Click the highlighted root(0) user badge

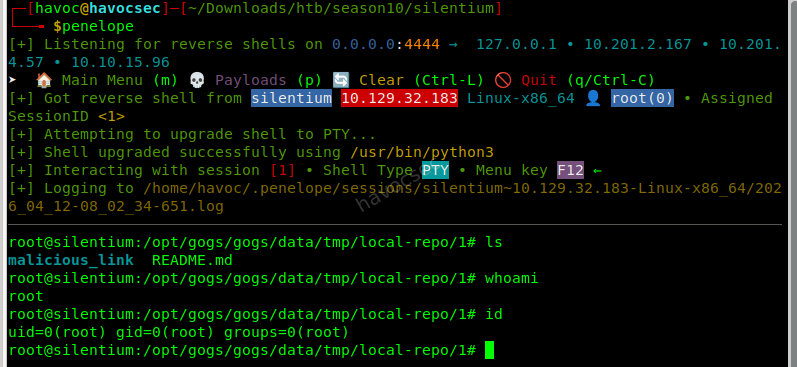pos(642,98)
